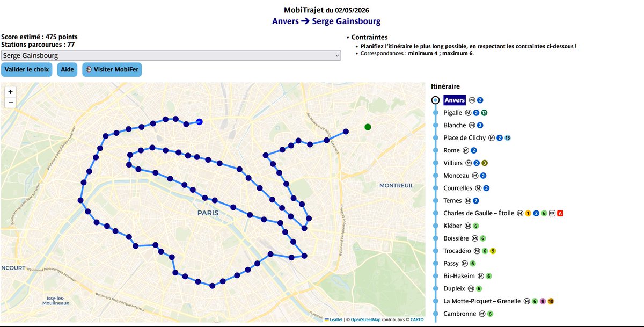Image resolution: width=644 pixels, height=327 pixels.
Task: Select Cambronne in the itinerary list
Action: tap(460, 314)
